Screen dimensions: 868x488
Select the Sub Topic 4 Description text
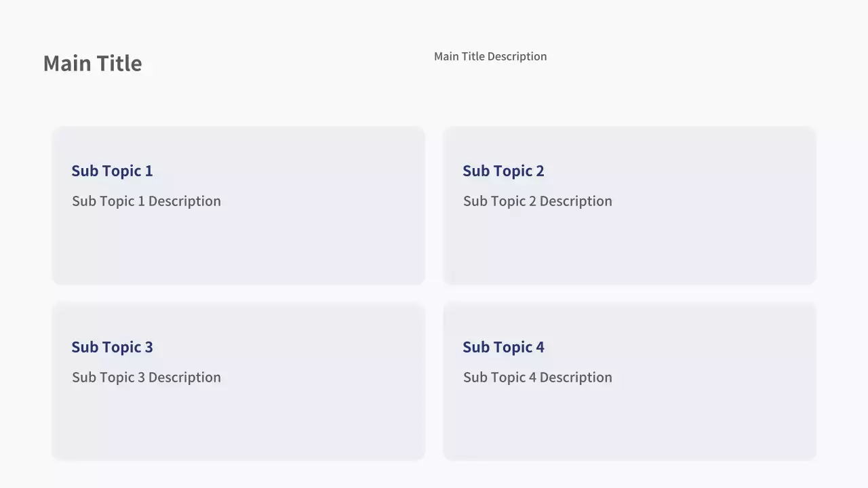(x=537, y=378)
